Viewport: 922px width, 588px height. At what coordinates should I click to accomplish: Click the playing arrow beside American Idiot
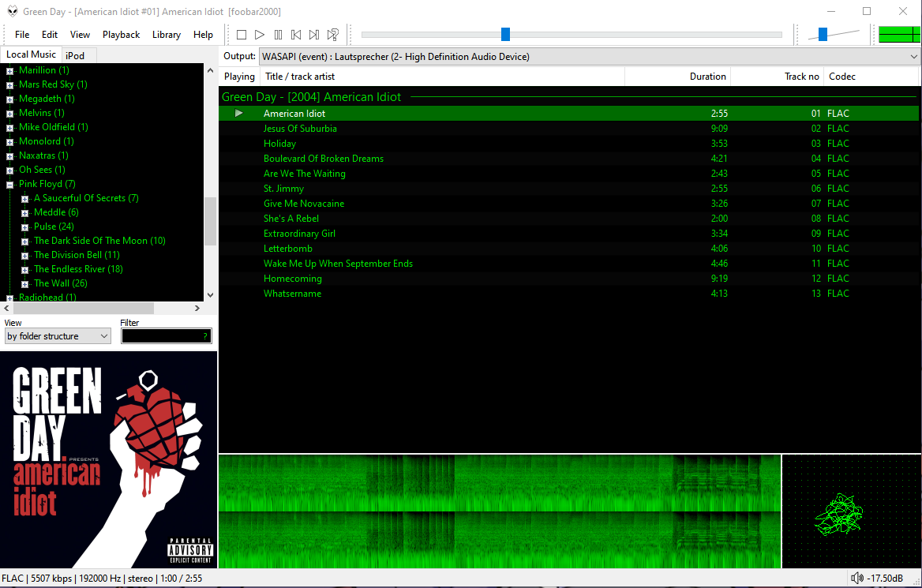click(238, 113)
